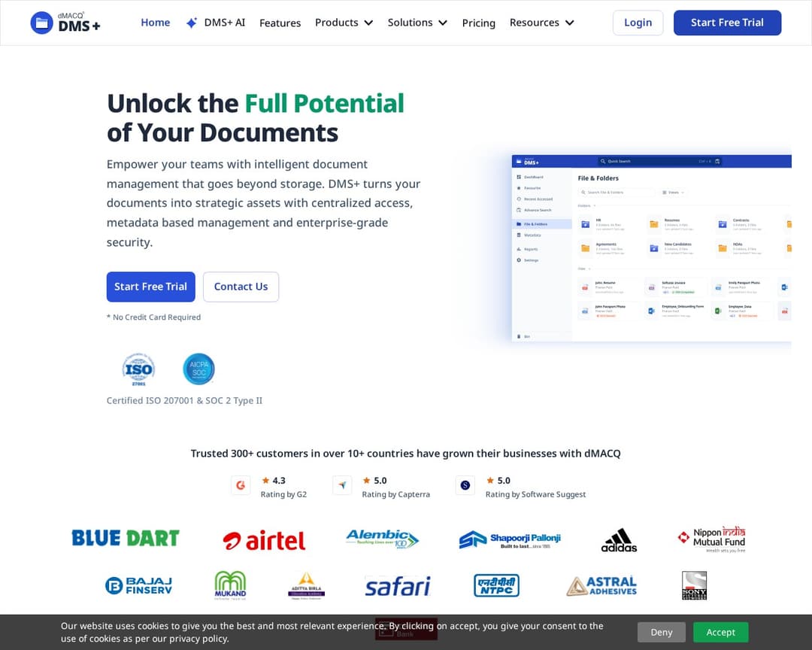This screenshot has height=650, width=812.
Task: Click the "Unlock the Full Potential" headline
Action: coord(256,118)
